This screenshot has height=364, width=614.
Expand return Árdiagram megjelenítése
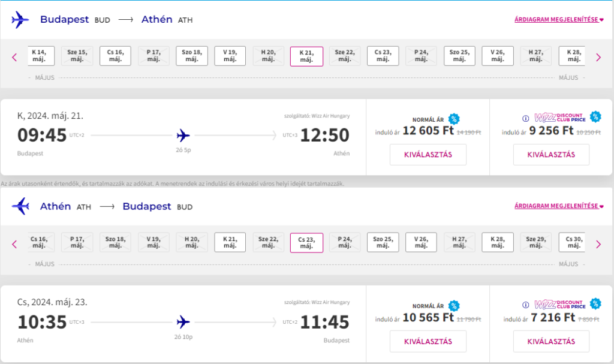pyautogui.click(x=559, y=206)
